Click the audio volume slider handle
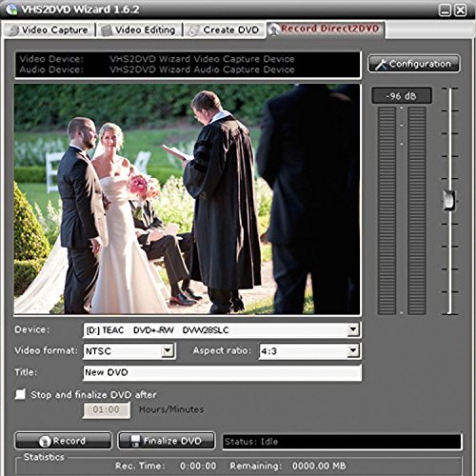476x476 pixels. pyautogui.click(x=449, y=200)
